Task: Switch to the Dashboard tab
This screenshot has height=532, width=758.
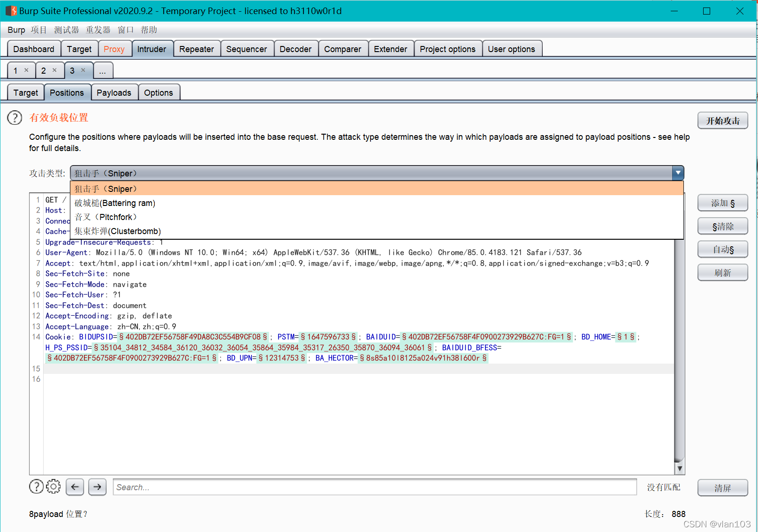Action: (34, 49)
